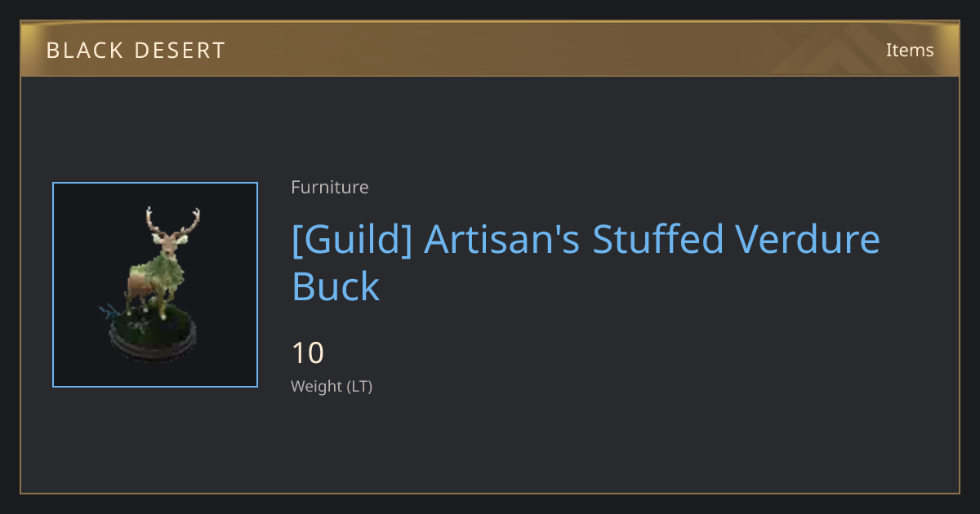The image size is (980, 514).
Task: Click the gold header banner background
Action: point(490,49)
